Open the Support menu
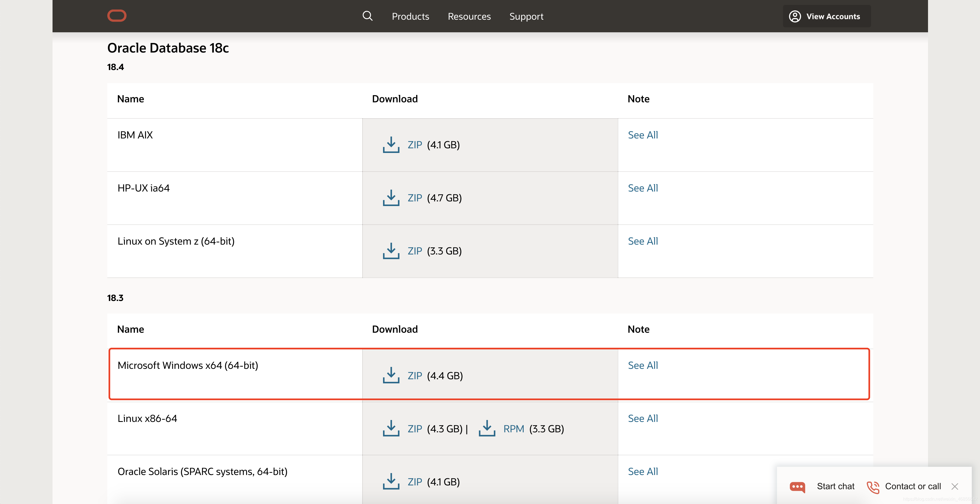Image resolution: width=980 pixels, height=504 pixels. coord(526,16)
